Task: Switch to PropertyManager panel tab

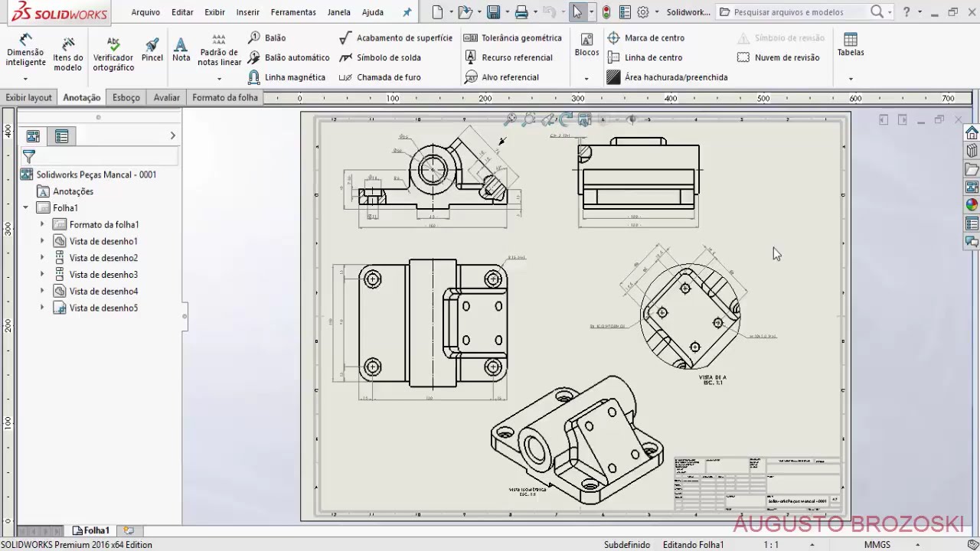Action: point(61,136)
